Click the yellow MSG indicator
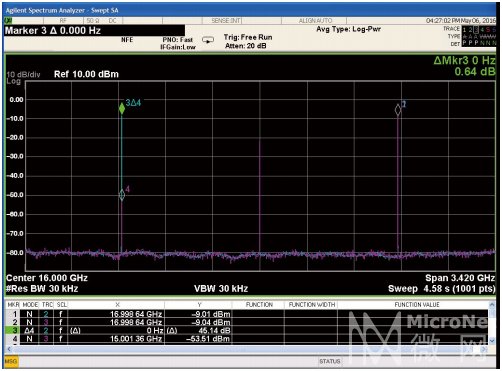 [11, 361]
